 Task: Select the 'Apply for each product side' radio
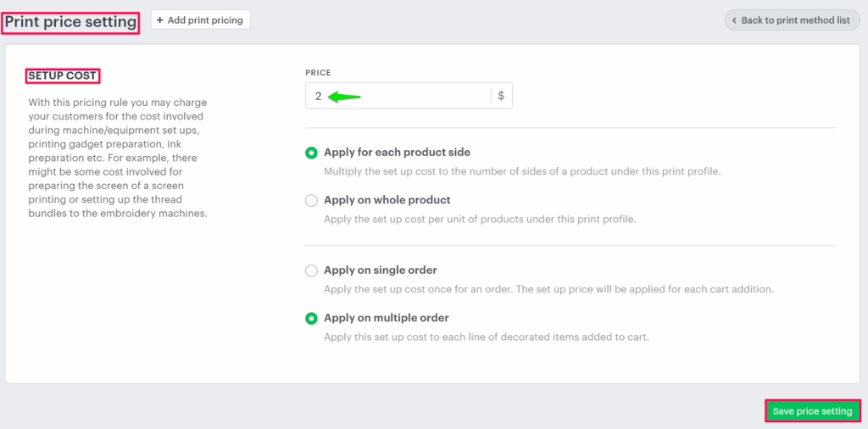point(311,153)
